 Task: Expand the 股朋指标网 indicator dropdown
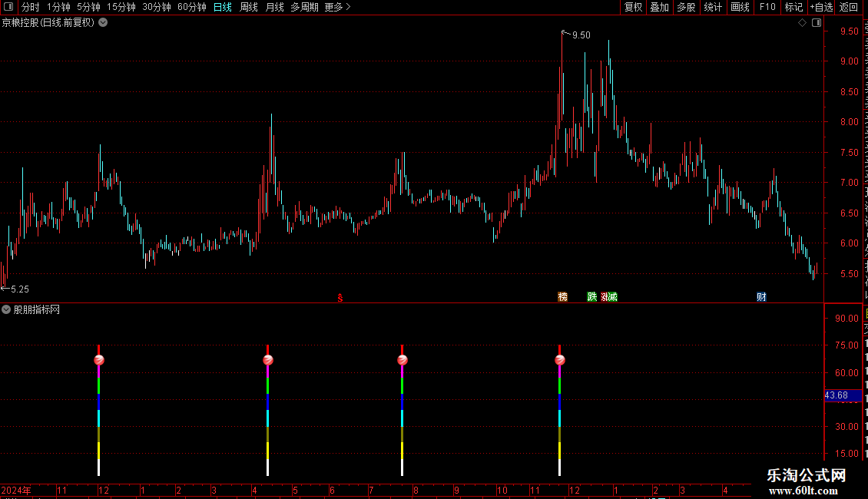click(6, 310)
